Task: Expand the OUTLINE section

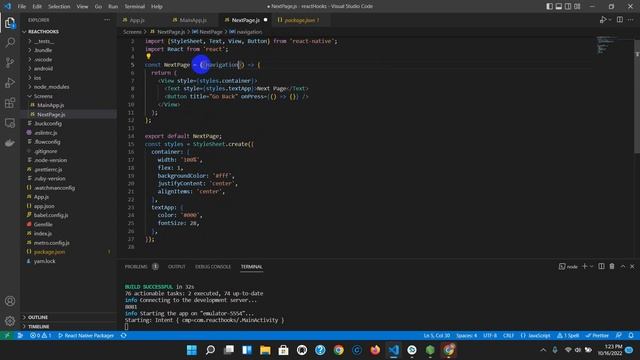Action: pyautogui.click(x=38, y=317)
